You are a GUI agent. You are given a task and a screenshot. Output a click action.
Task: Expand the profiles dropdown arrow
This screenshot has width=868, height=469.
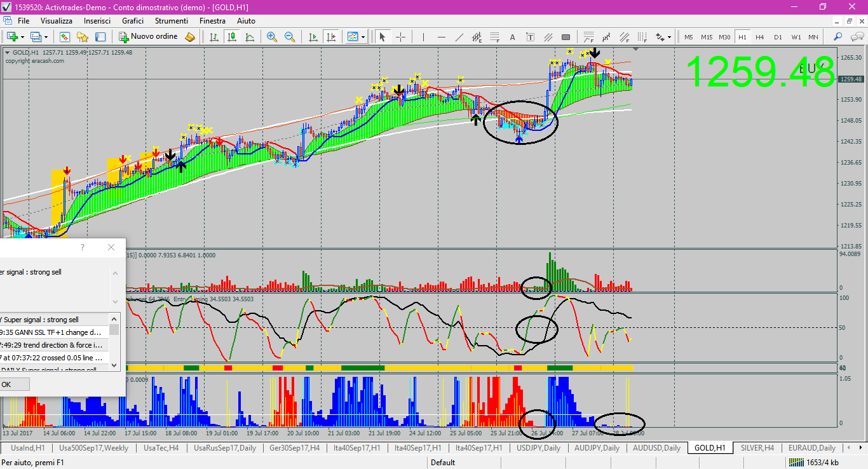coord(46,37)
